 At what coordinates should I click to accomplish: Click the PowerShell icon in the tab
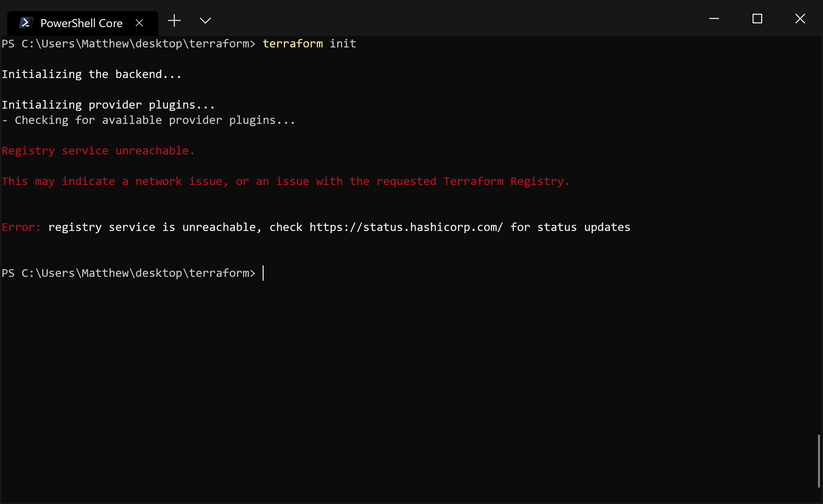(26, 23)
